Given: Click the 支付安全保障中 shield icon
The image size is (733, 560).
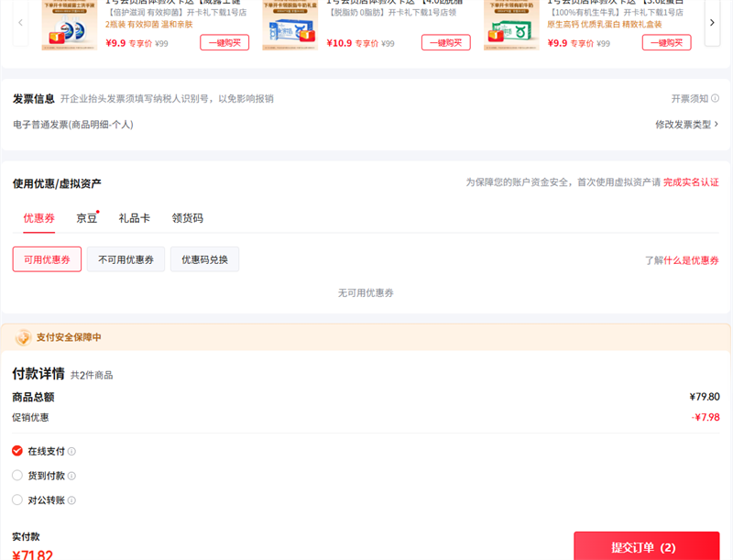Looking at the screenshot, I should point(23,337).
